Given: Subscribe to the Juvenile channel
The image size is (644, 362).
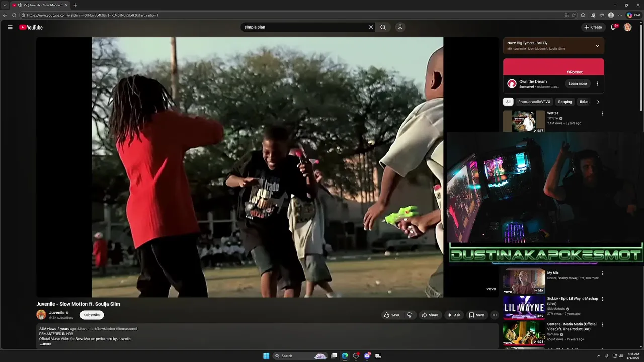Looking at the screenshot, I should pyautogui.click(x=92, y=315).
